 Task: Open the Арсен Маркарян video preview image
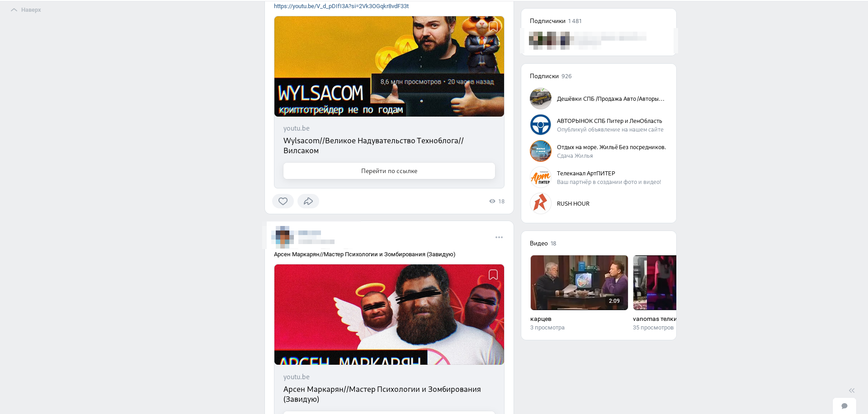(x=389, y=315)
